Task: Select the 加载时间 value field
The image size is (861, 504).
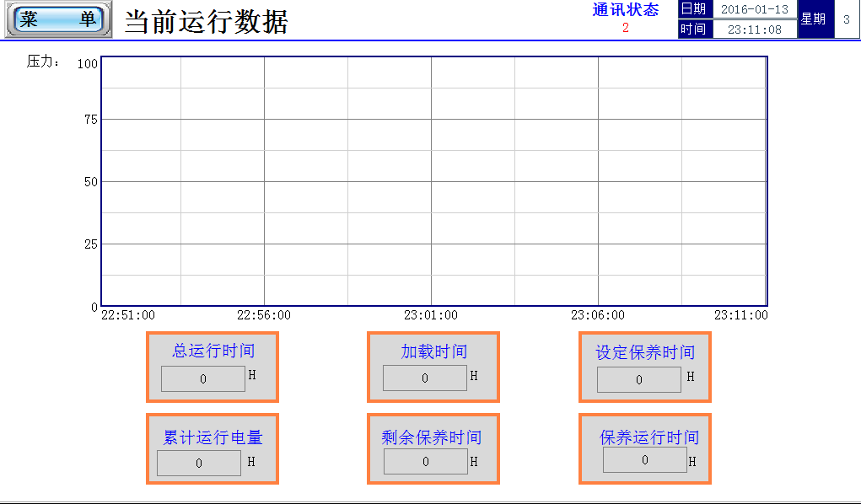Action: point(425,378)
